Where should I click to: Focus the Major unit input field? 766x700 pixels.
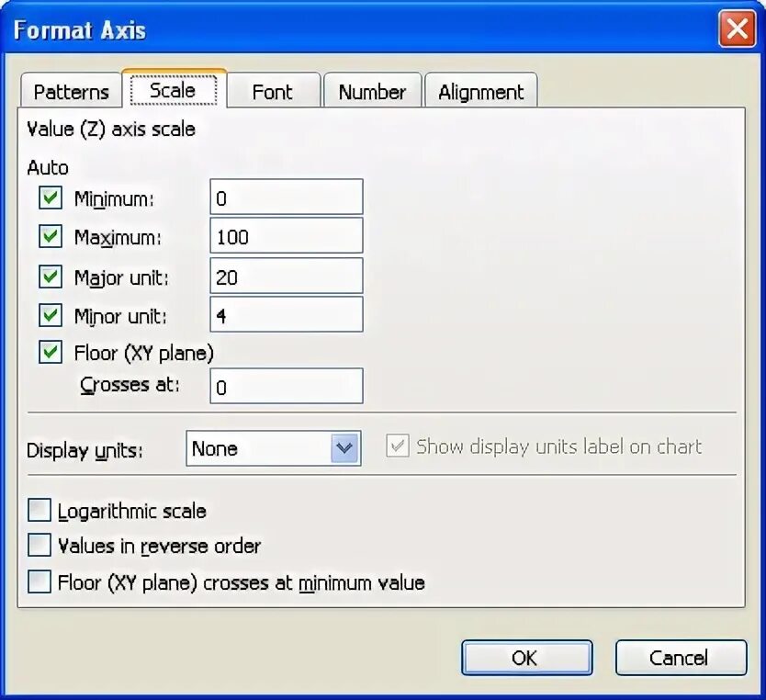[x=287, y=276]
